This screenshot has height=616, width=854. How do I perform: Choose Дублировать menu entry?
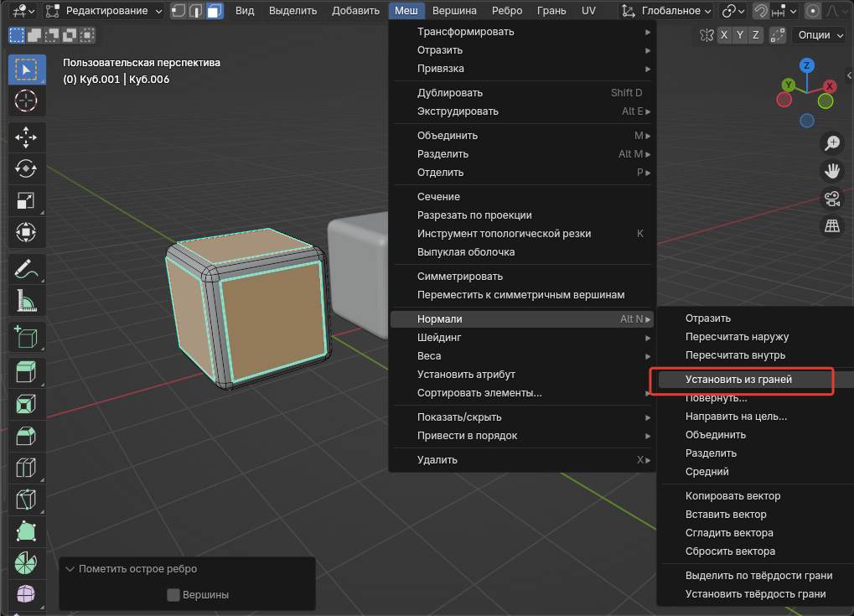click(x=523, y=93)
